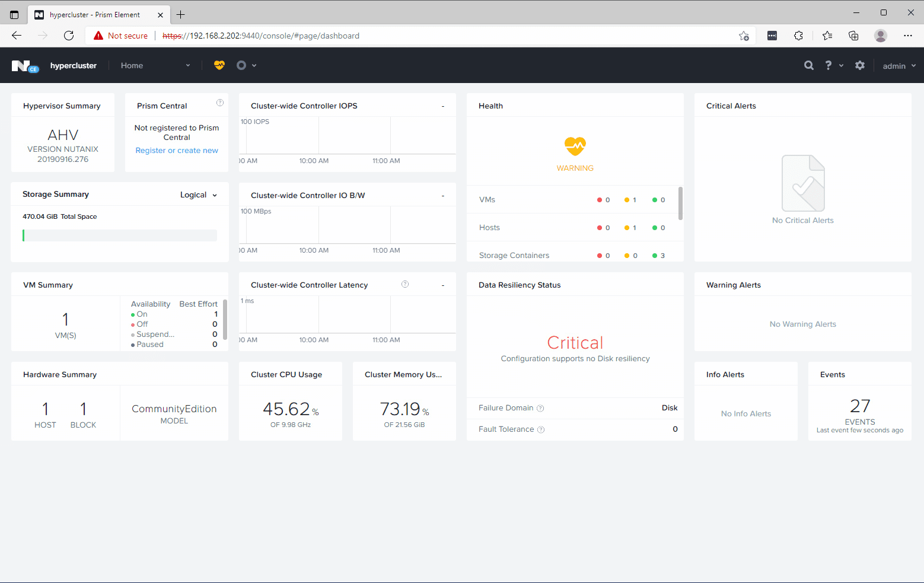Image resolution: width=924 pixels, height=583 pixels.
Task: Click the Failure Domain help icon
Action: click(x=540, y=408)
